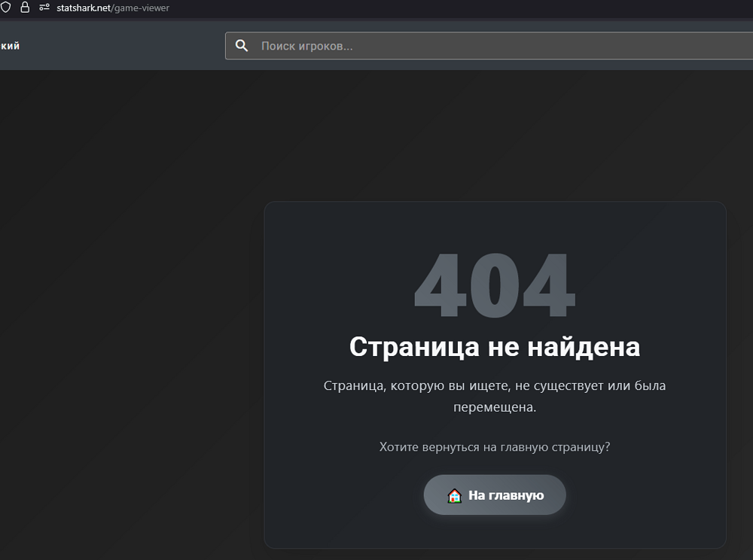This screenshot has height=560, width=753.
Task: Open the site permissions sliders icon
Action: [43, 8]
